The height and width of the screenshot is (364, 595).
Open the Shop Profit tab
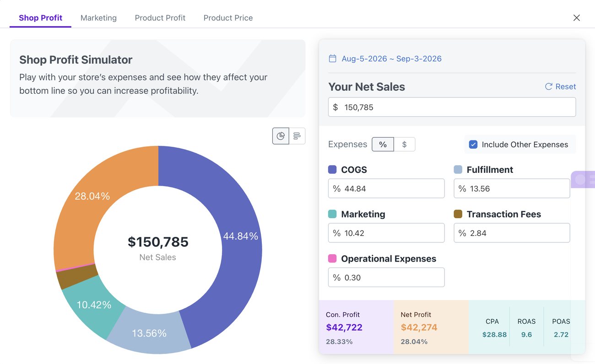(x=41, y=18)
